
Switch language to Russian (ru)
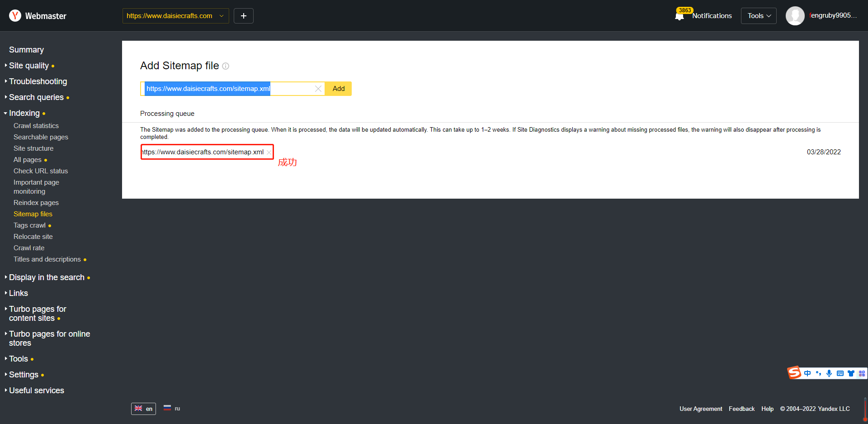(172, 409)
